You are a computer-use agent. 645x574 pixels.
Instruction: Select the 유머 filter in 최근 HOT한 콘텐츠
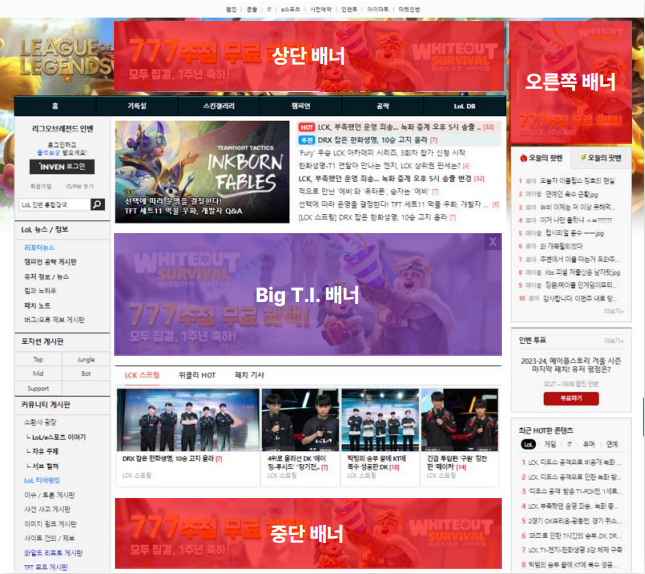coord(589,444)
